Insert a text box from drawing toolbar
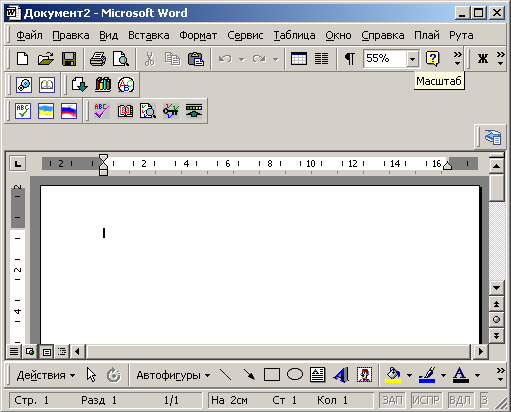Screen dimensions: 511x412 tap(317, 375)
